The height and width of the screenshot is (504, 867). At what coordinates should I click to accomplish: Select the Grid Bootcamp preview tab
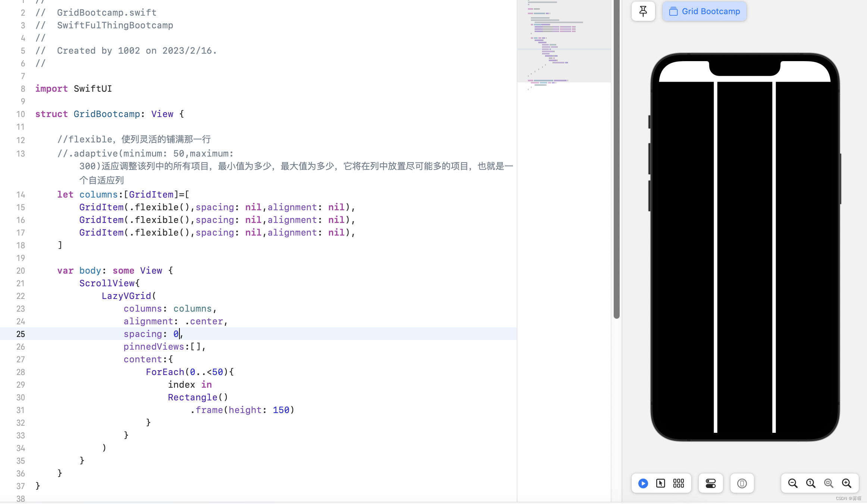click(x=704, y=11)
